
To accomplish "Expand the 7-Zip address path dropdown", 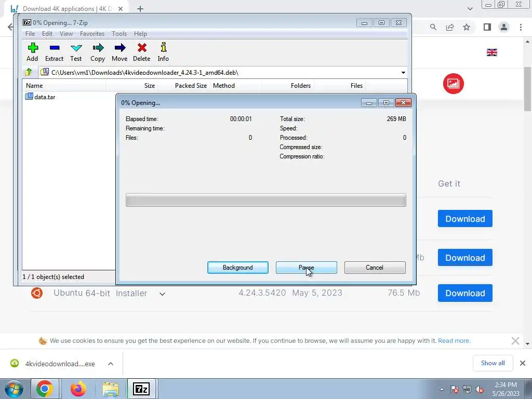I will pos(403,73).
